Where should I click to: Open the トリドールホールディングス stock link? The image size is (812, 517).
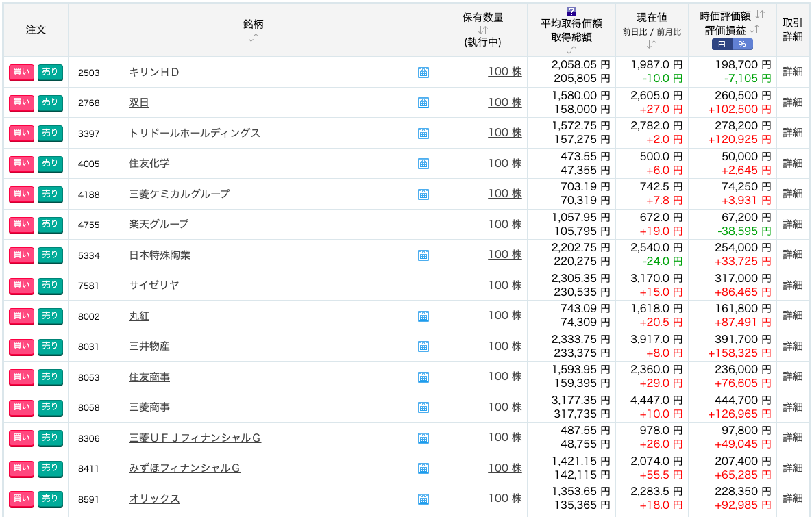click(x=195, y=133)
